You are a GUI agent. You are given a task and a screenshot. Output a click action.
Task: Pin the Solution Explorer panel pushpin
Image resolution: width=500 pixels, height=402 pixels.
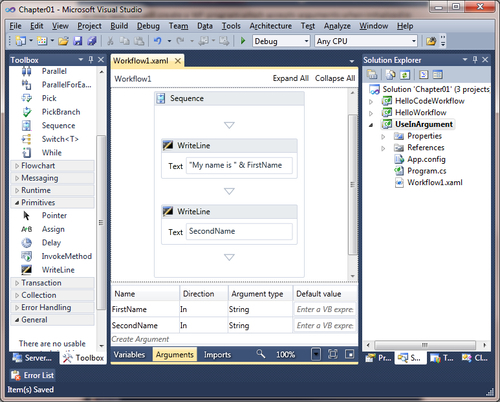475,60
